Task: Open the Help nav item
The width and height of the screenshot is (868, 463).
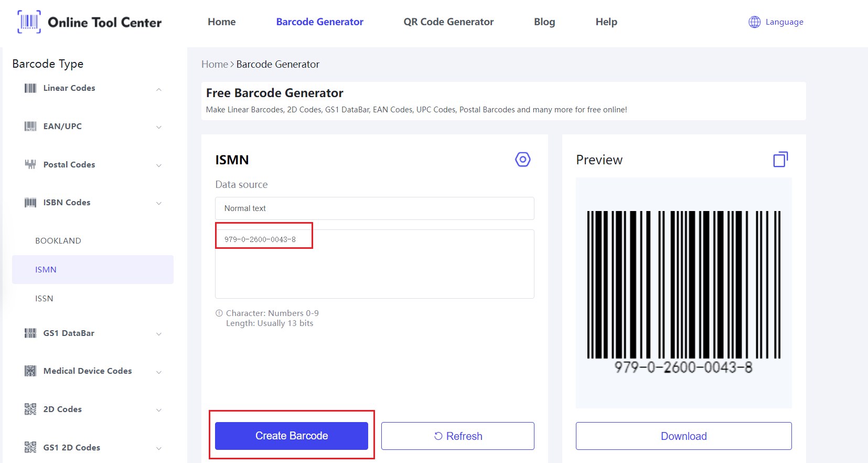Action: (x=606, y=22)
